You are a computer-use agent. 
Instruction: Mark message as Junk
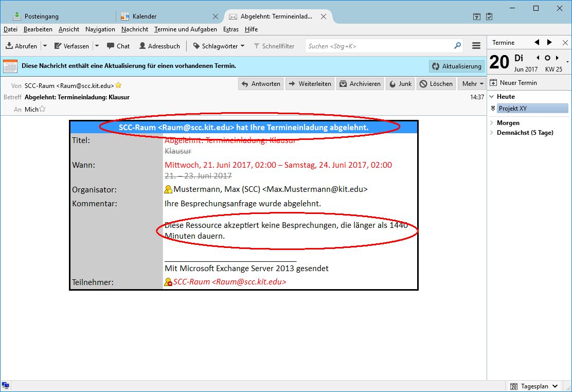pyautogui.click(x=400, y=84)
